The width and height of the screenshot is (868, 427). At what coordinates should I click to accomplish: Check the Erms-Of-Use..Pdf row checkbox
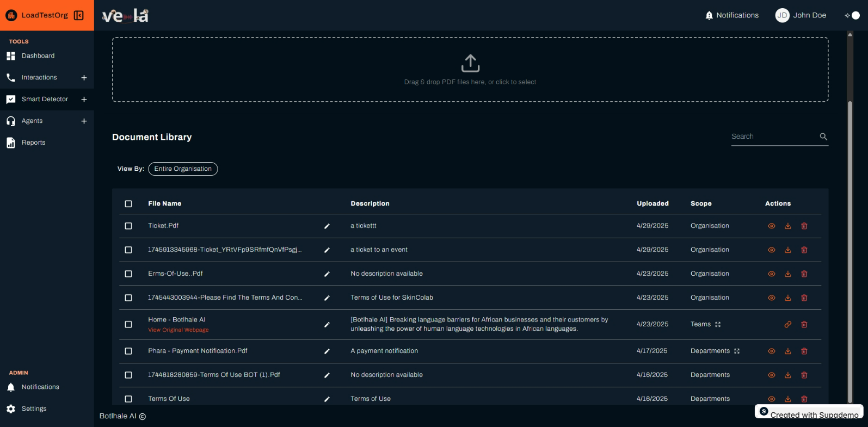point(128,274)
